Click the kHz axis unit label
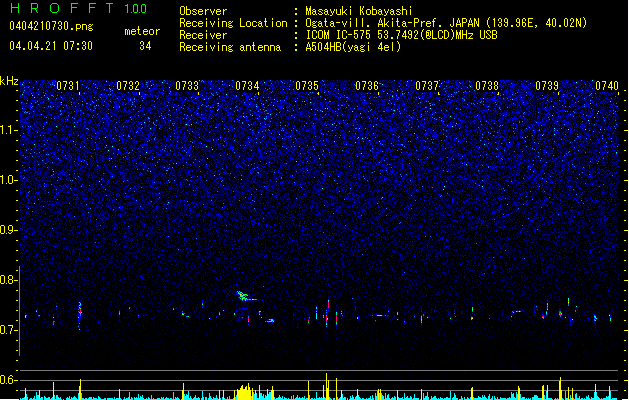 pyautogui.click(x=9, y=81)
